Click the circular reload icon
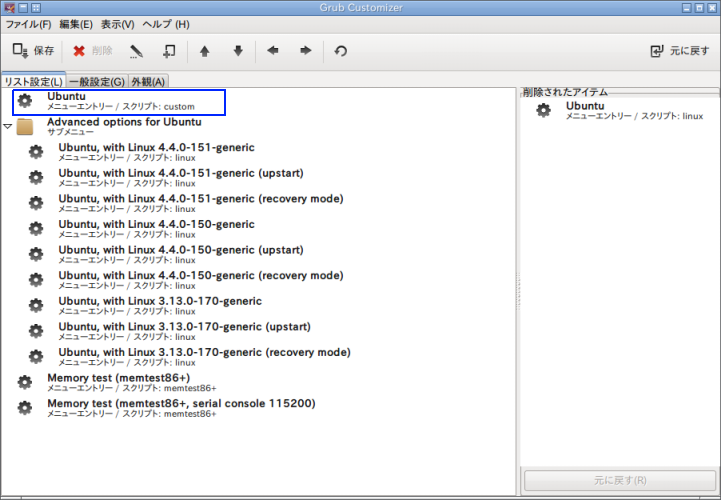721x500 pixels. [341, 51]
